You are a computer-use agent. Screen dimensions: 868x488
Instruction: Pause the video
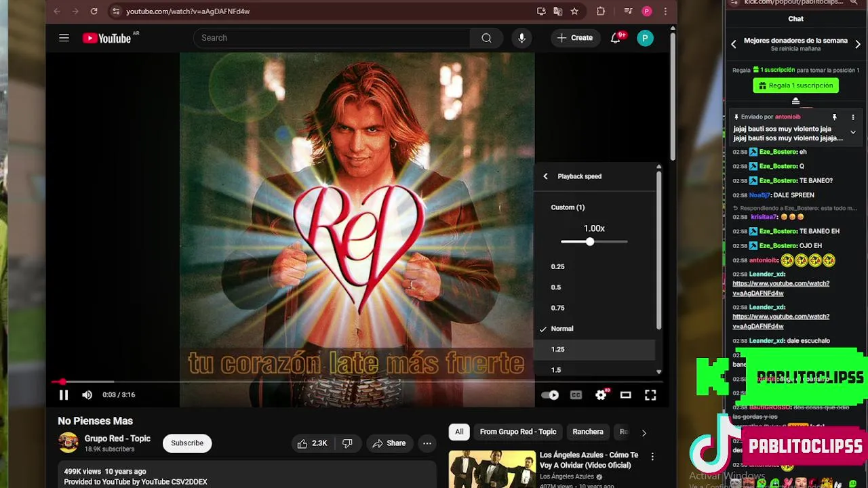[x=64, y=394]
